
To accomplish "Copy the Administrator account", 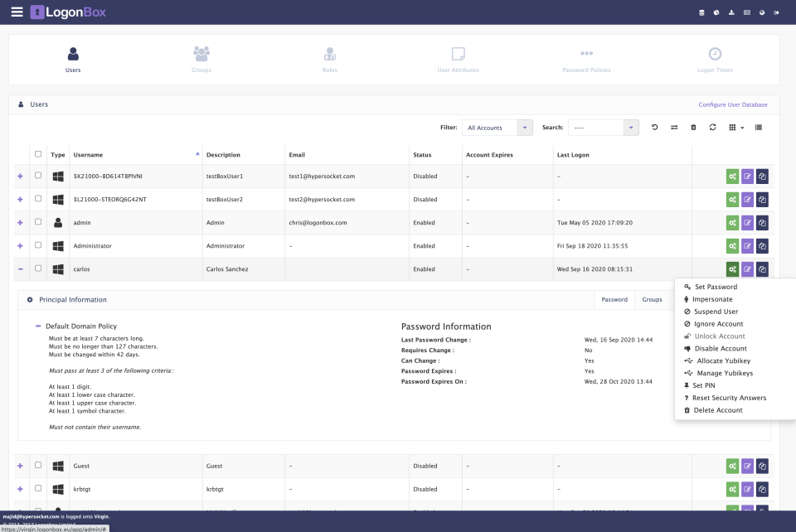I will point(762,246).
